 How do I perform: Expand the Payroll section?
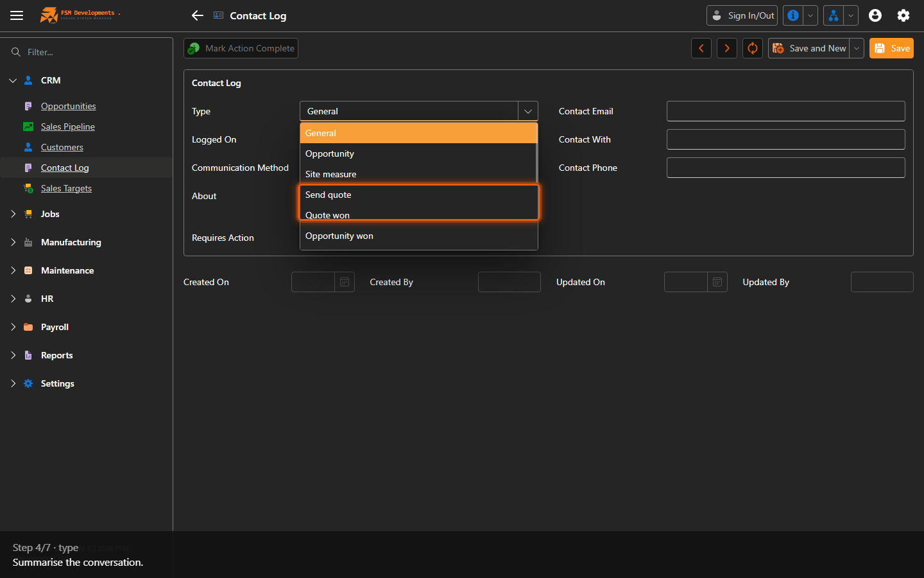point(13,327)
